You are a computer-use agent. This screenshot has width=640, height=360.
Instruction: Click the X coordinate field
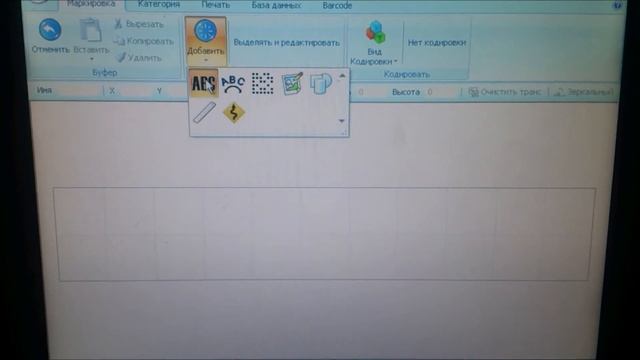pyautogui.click(x=134, y=91)
